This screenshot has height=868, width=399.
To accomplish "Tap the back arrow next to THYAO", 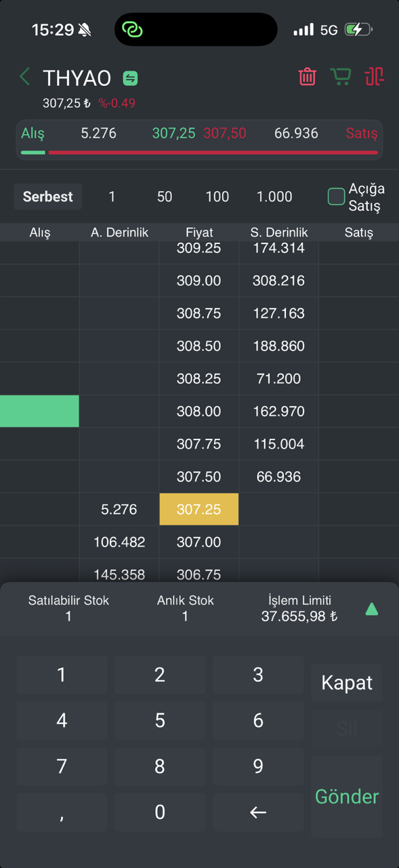I will [25, 77].
